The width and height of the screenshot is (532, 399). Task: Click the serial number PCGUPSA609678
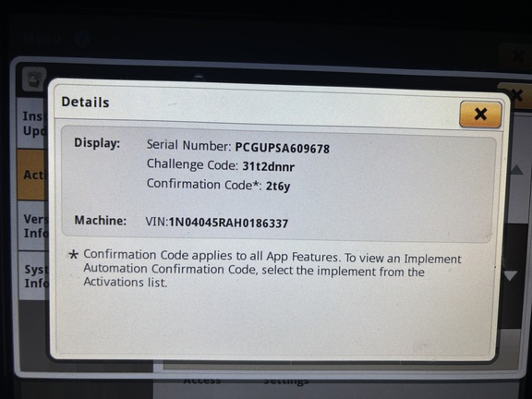[x=283, y=149]
